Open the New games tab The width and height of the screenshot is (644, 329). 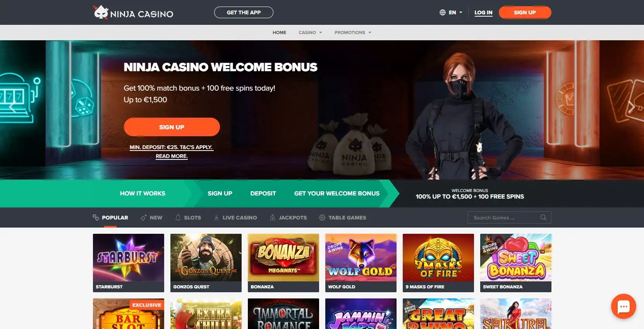(x=151, y=218)
